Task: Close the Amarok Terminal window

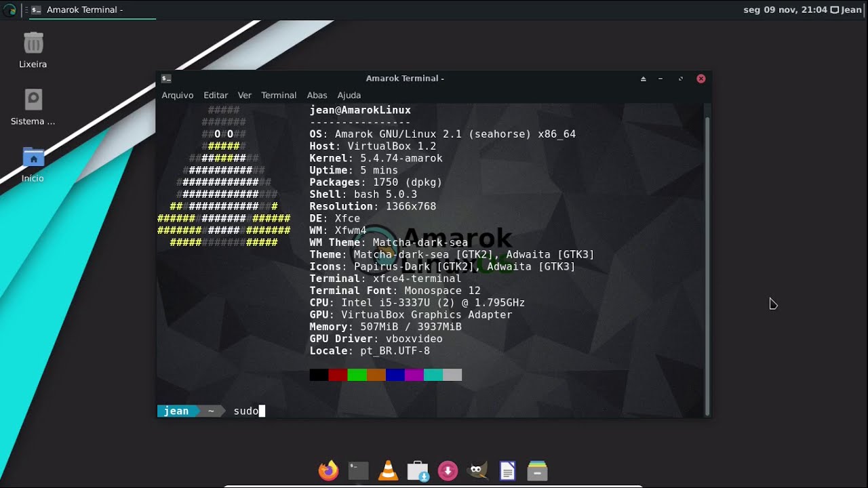Action: (x=701, y=79)
